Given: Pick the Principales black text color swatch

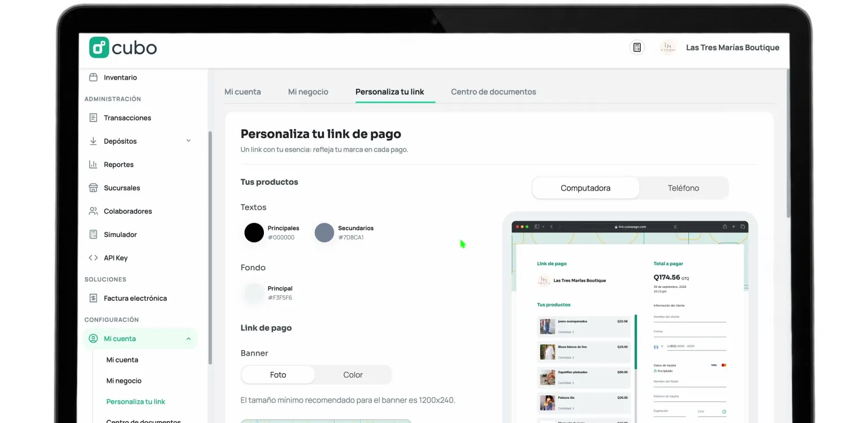Looking at the screenshot, I should tap(254, 232).
